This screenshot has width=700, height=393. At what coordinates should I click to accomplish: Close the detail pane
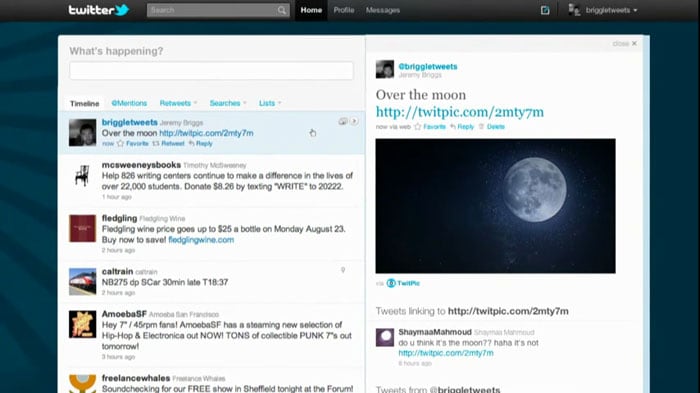click(x=625, y=43)
